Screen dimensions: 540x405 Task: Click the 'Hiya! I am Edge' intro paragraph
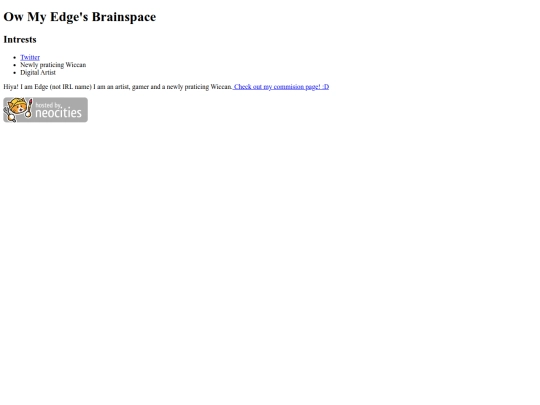pyautogui.click(x=166, y=87)
